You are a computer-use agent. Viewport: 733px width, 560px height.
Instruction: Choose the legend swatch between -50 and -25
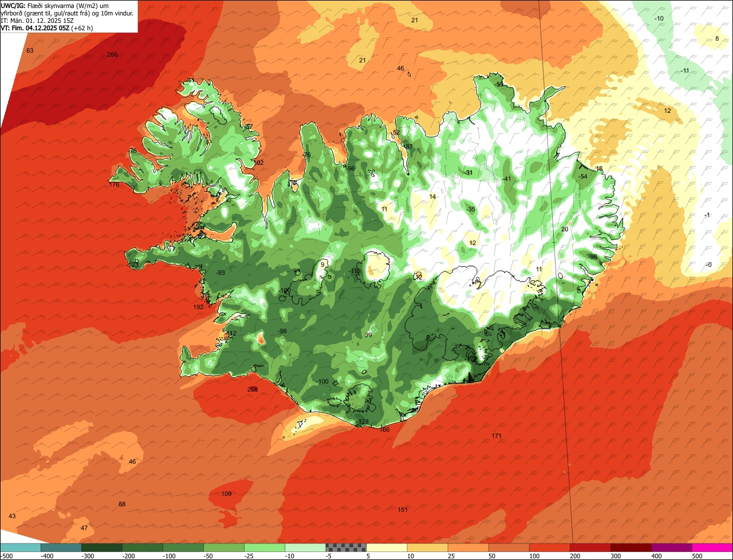point(223,547)
